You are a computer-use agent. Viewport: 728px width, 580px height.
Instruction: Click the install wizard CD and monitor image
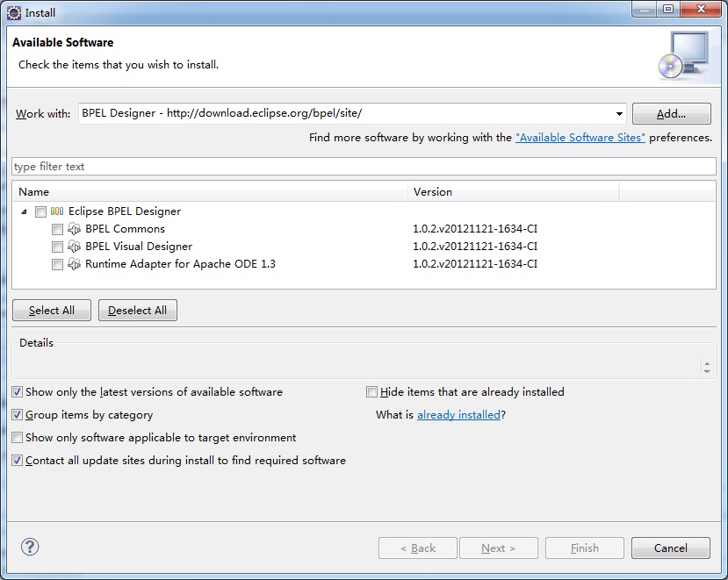tap(683, 54)
